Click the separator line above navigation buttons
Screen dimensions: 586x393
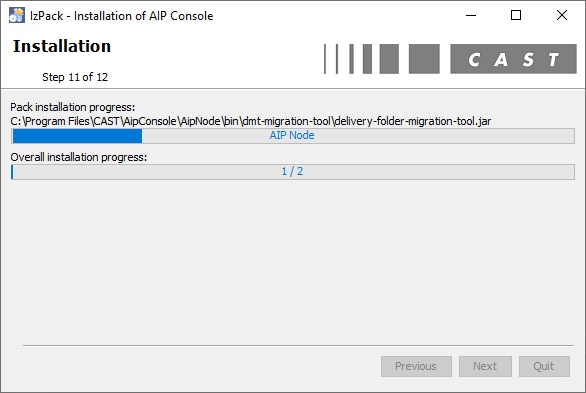click(298, 346)
